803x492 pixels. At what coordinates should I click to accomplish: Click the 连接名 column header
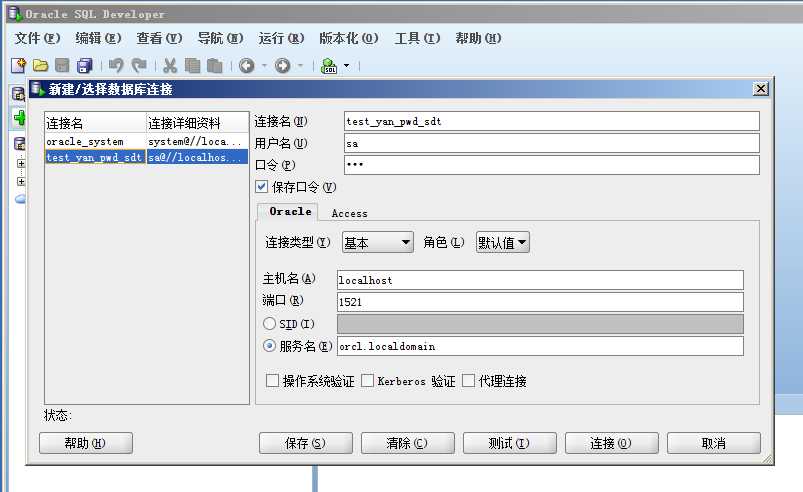click(95, 123)
